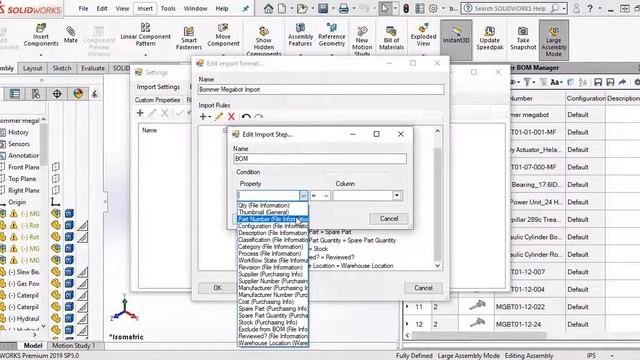Screen dimensions: 640x360
Task: Click the plus icon in Settings window
Action: [140, 113]
